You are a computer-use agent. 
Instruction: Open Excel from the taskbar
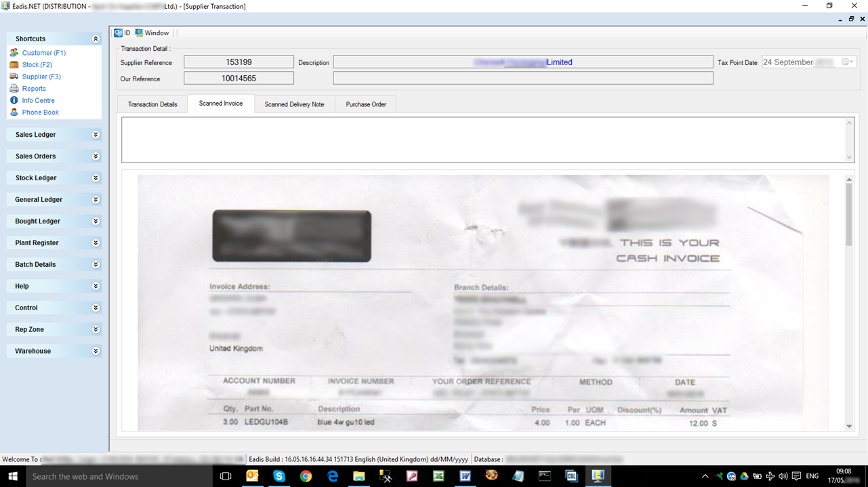pos(438,476)
